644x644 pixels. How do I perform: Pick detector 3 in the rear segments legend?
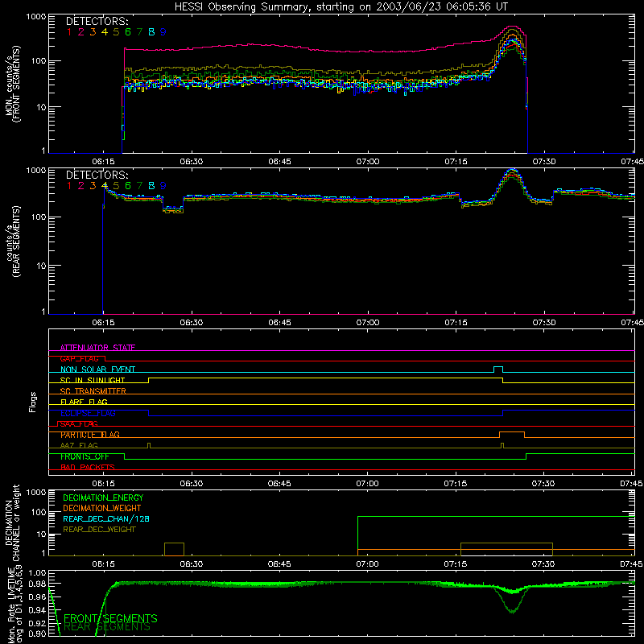coord(93,186)
